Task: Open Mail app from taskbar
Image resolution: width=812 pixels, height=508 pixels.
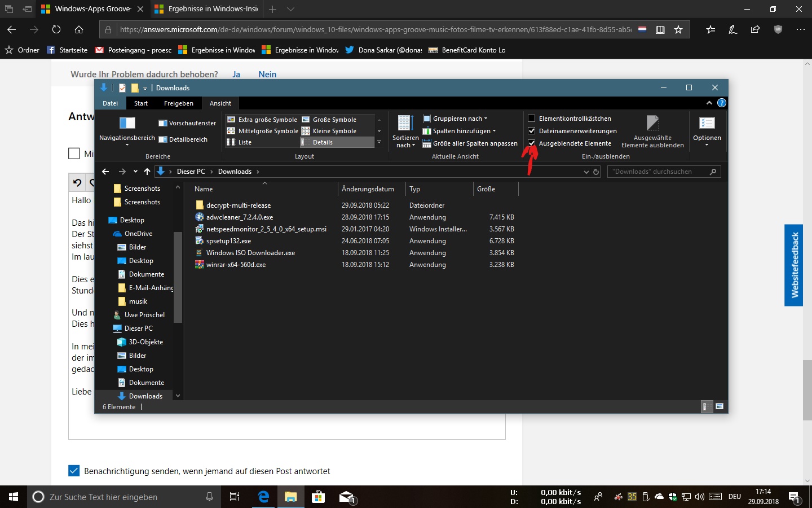Action: click(x=346, y=497)
